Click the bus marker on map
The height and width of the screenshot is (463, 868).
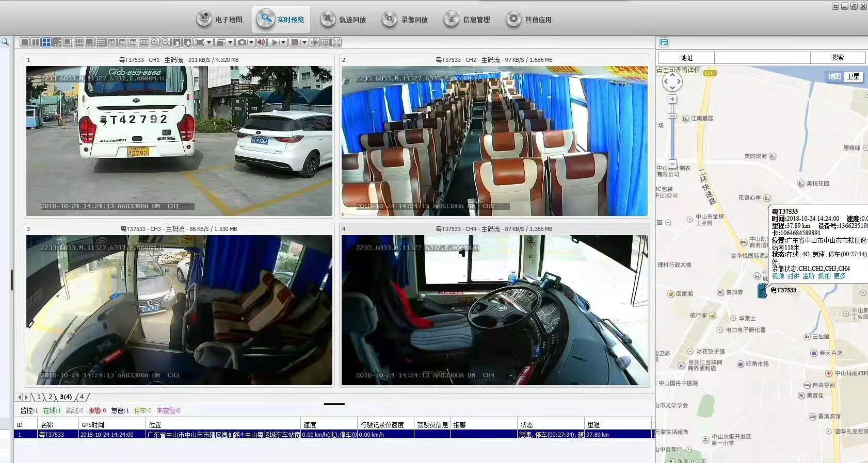[x=762, y=291]
